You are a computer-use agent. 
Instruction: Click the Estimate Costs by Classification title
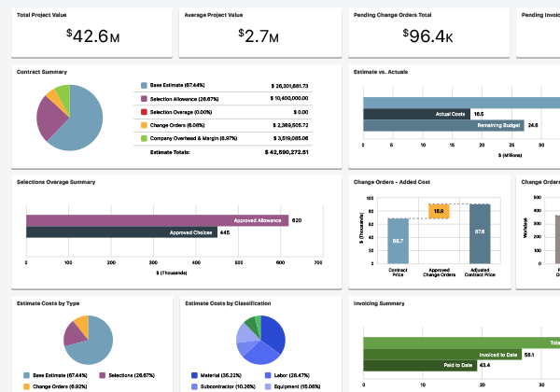(x=228, y=303)
